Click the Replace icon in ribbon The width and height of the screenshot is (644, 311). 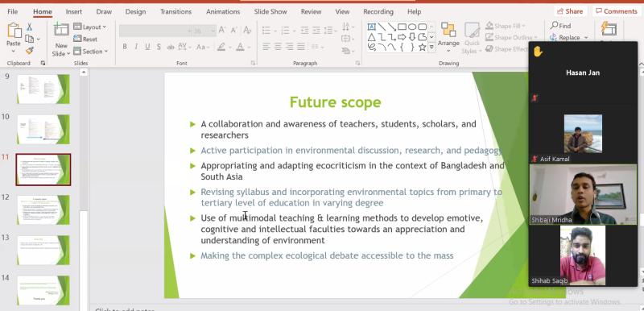tap(554, 37)
